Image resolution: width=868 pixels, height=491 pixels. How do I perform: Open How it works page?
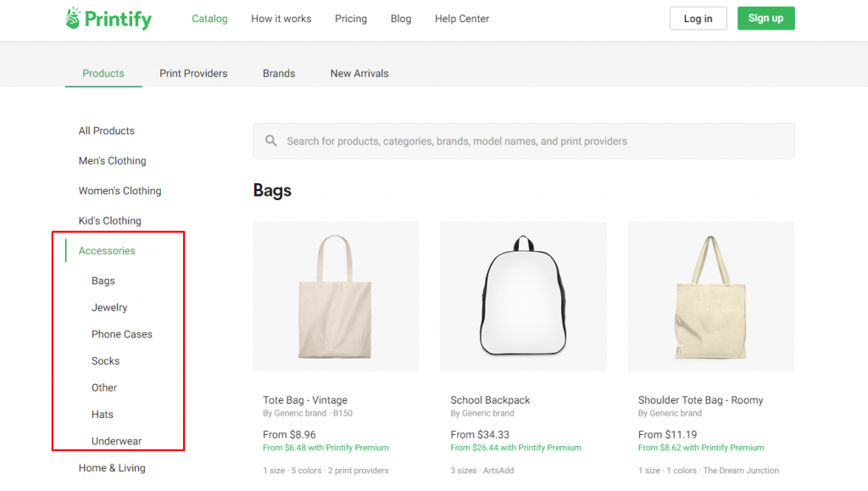(x=281, y=19)
